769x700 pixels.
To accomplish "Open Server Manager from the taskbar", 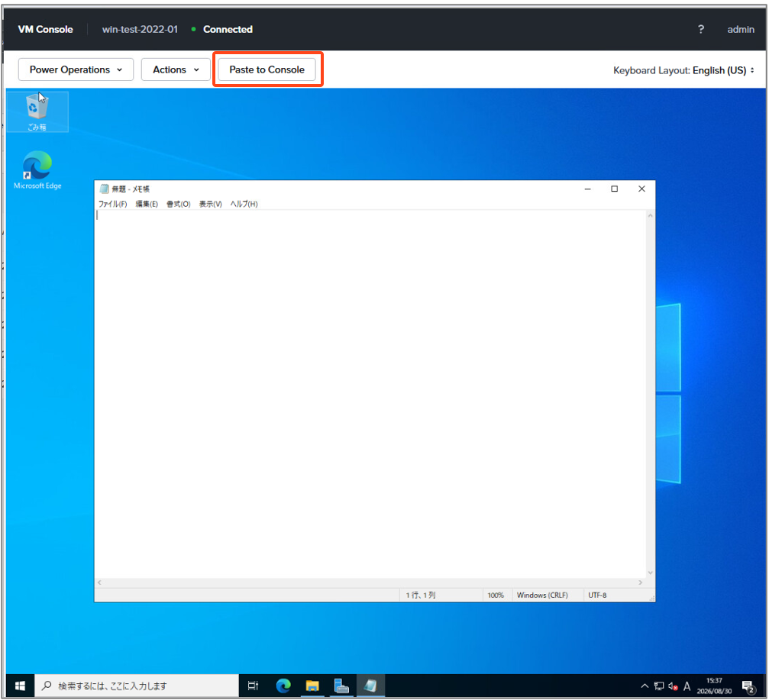I will click(341, 685).
